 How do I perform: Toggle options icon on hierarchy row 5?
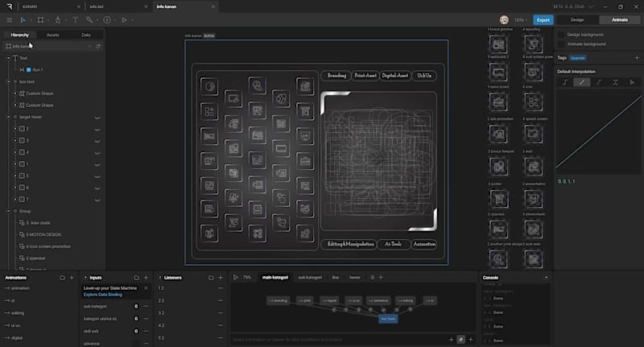(97, 176)
